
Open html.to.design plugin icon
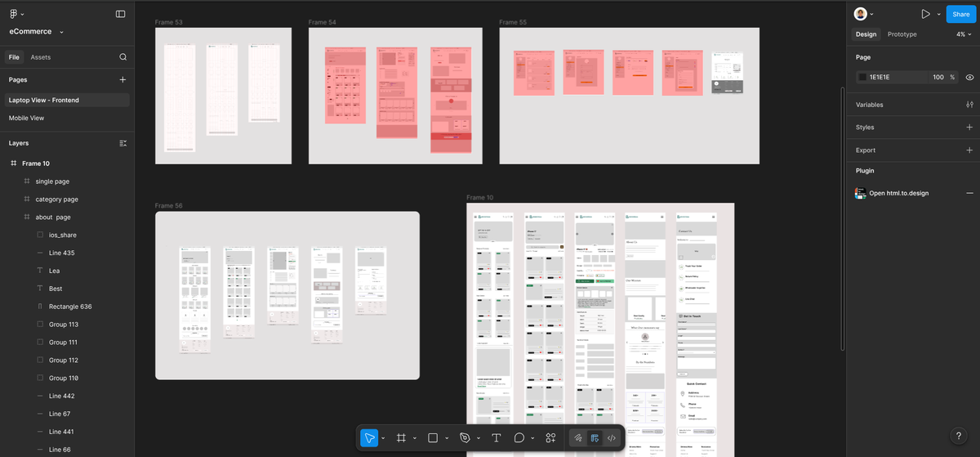pyautogui.click(x=861, y=193)
